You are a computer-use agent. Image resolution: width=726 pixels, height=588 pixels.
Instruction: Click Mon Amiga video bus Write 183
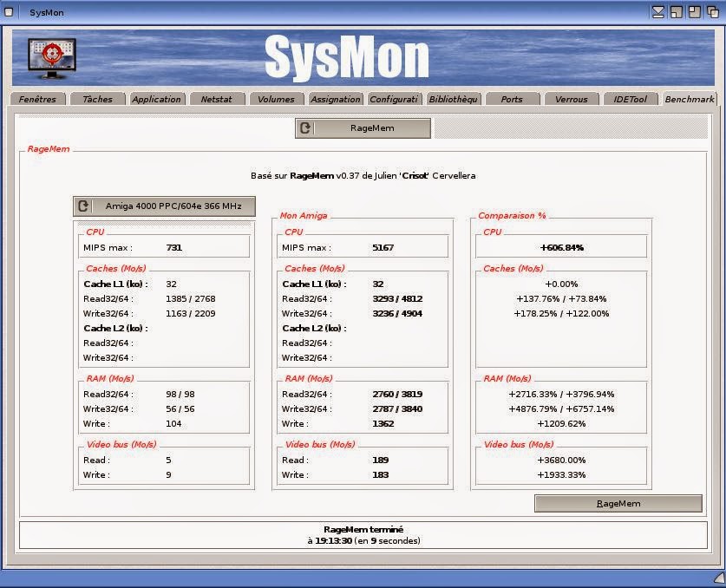click(381, 475)
